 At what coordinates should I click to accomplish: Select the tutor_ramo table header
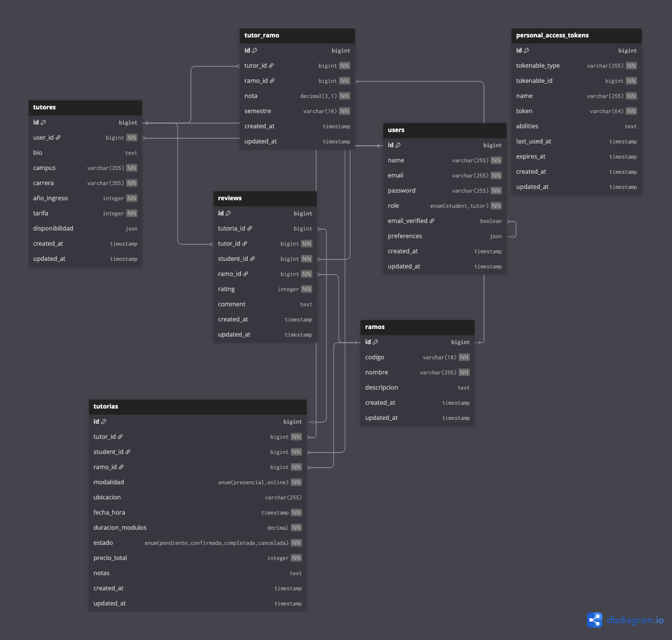[297, 36]
